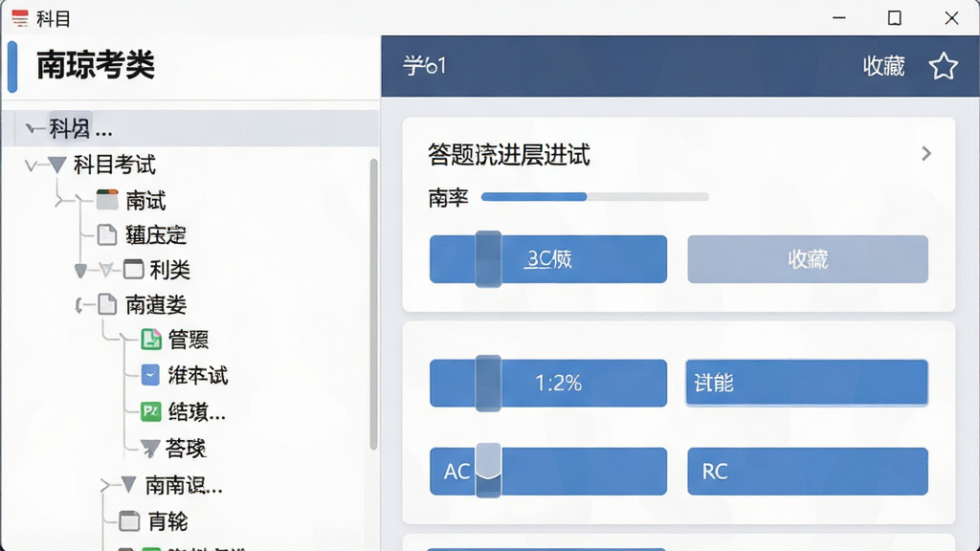
Task: Select the 利类 tree item
Action: coord(169,270)
